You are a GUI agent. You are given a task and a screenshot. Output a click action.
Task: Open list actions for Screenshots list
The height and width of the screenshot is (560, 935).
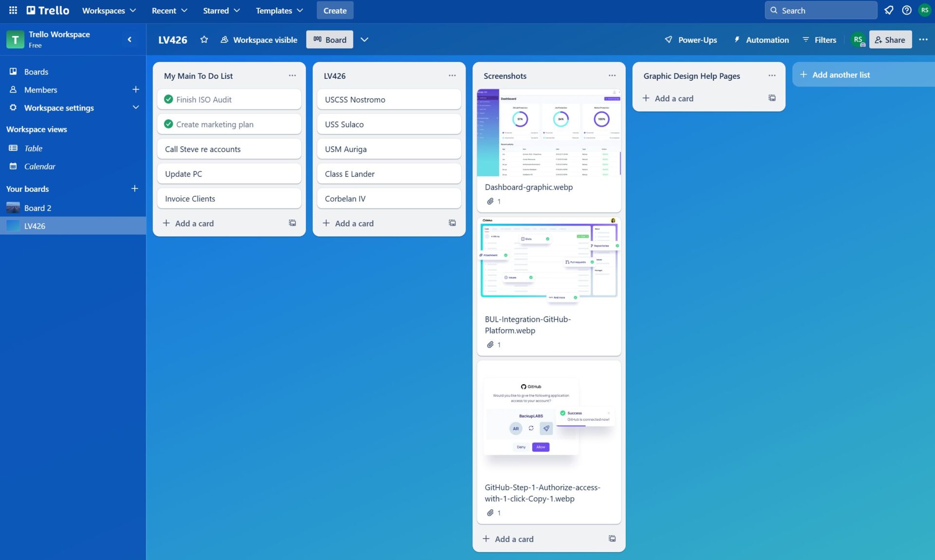click(612, 75)
